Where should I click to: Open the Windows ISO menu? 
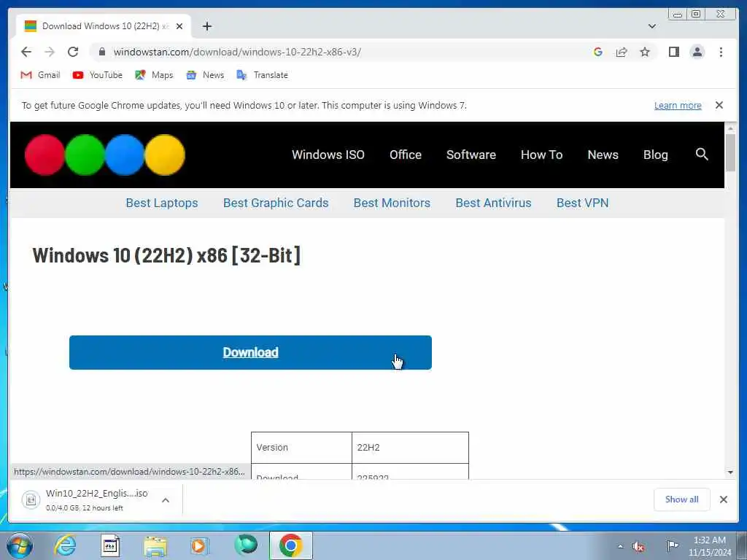(328, 155)
